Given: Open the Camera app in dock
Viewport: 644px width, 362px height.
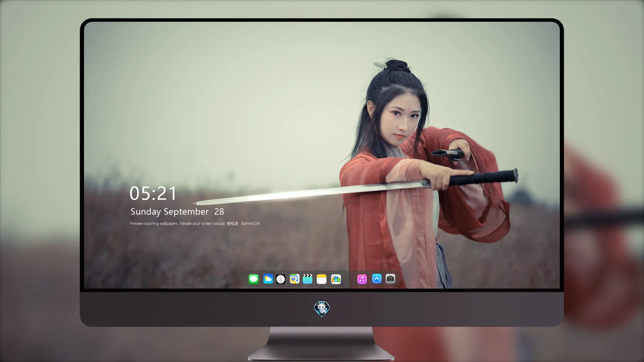Looking at the screenshot, I should (x=390, y=279).
